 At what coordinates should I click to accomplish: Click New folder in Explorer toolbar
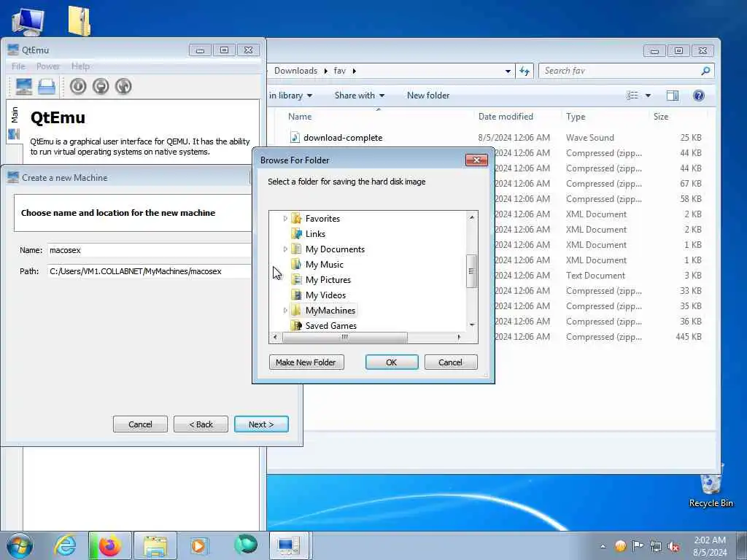(428, 96)
